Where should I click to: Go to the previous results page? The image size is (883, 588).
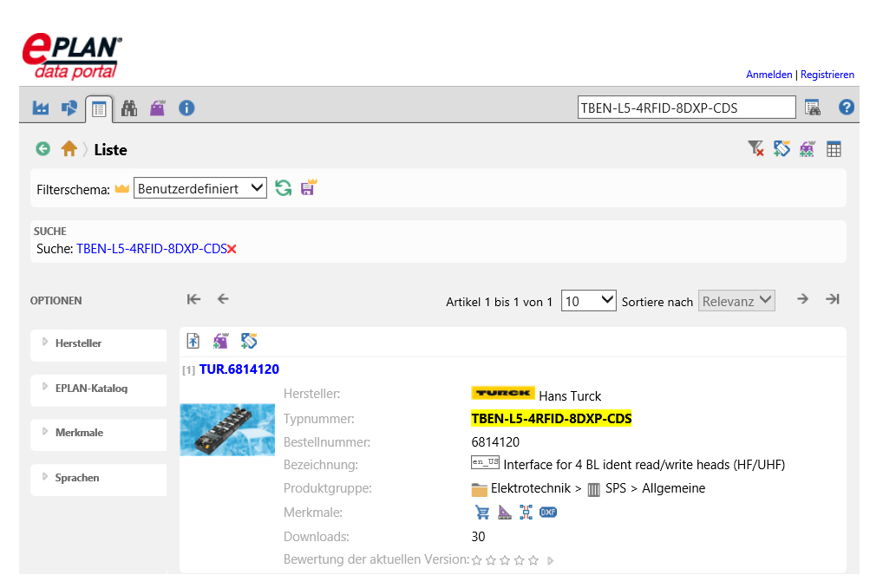[x=223, y=299]
